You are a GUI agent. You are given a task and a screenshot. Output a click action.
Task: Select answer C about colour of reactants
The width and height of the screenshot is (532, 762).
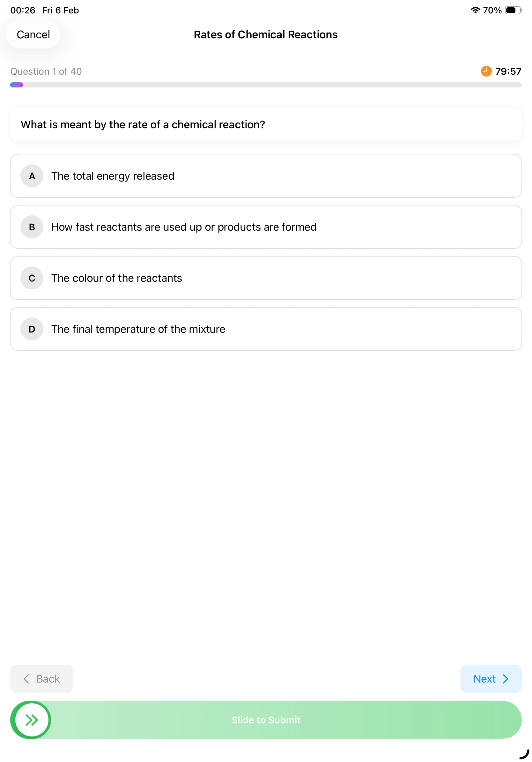click(265, 278)
